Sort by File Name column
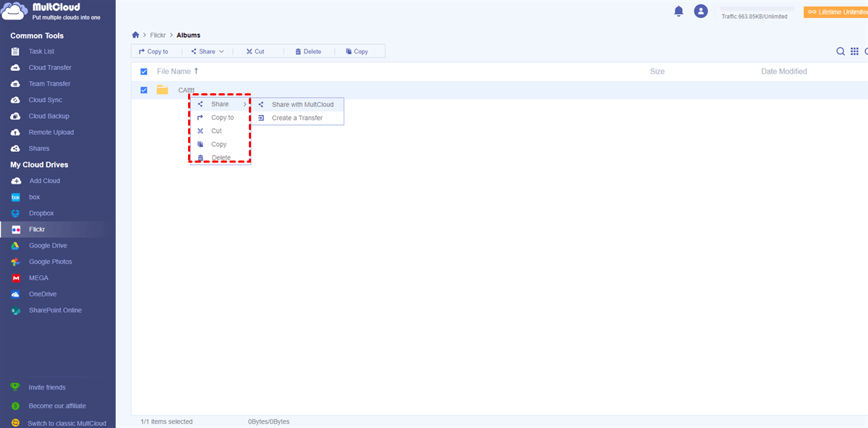This screenshot has width=868, height=428. (x=177, y=72)
